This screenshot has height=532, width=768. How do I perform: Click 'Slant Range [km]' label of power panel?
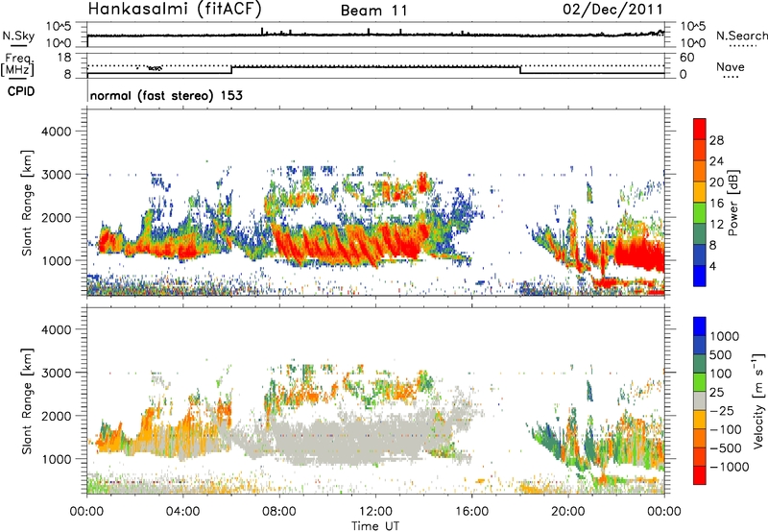click(x=28, y=204)
